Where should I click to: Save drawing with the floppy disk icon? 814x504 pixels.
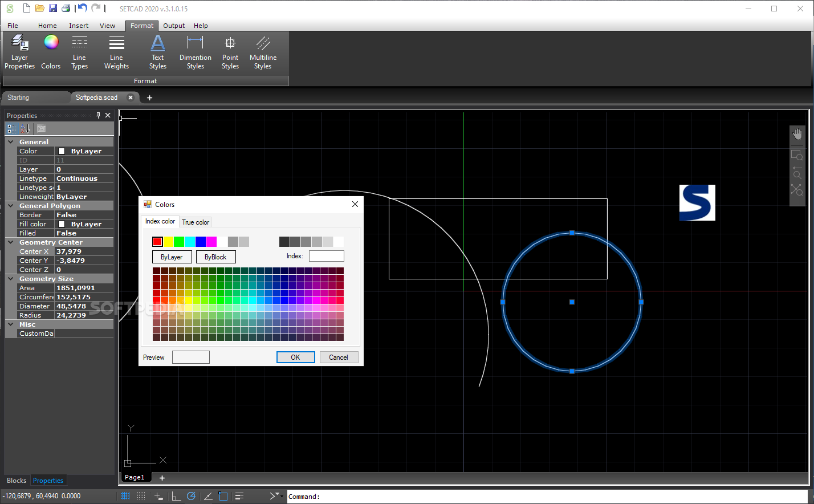[53, 8]
